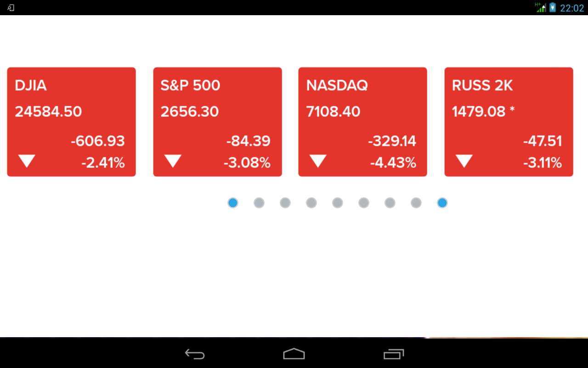Tap the NASDAQ down arrow indicator
The width and height of the screenshot is (588, 368).
(x=318, y=161)
